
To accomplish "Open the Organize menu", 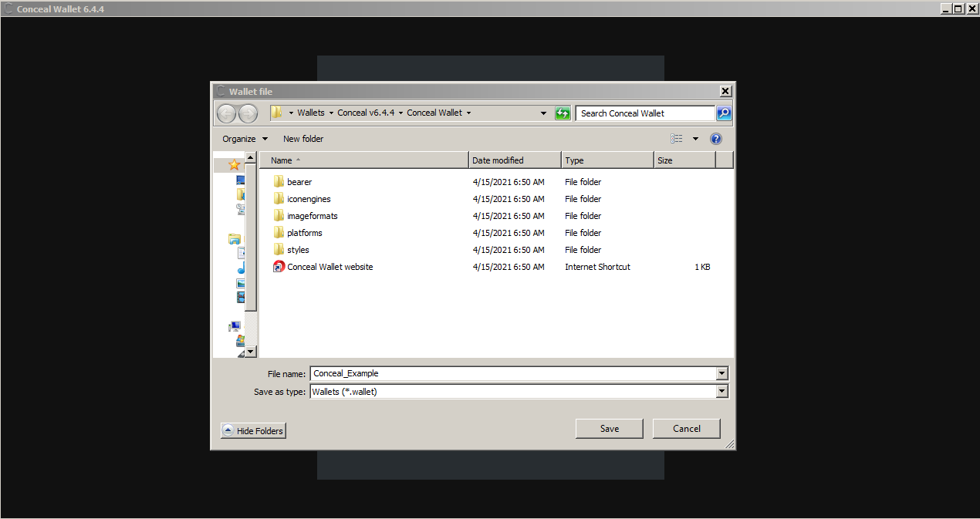I will pyautogui.click(x=245, y=139).
